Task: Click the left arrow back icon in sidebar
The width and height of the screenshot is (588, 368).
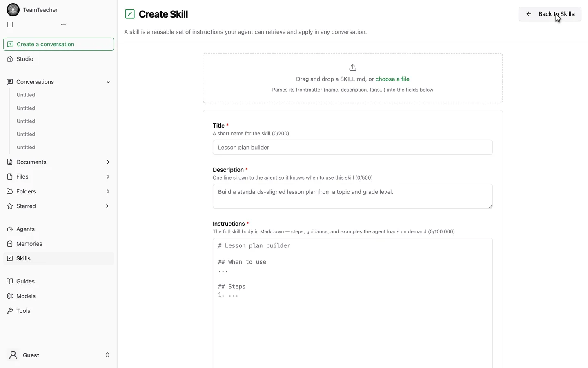Action: pyautogui.click(x=63, y=25)
